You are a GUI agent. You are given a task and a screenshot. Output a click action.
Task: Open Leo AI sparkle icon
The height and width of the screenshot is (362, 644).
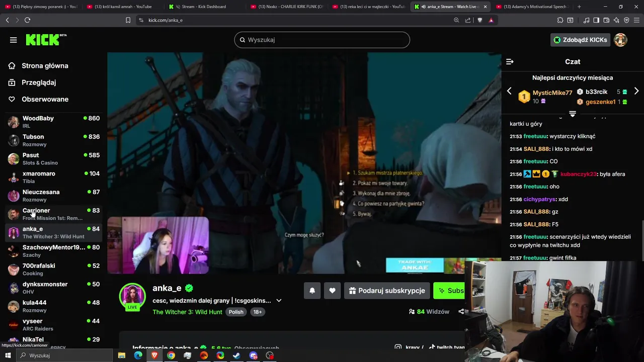616,20
